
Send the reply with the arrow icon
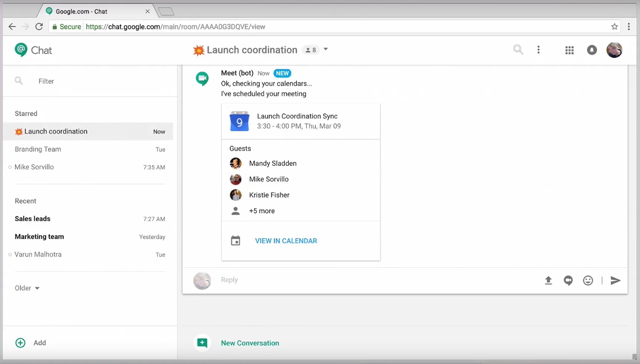pyautogui.click(x=616, y=280)
